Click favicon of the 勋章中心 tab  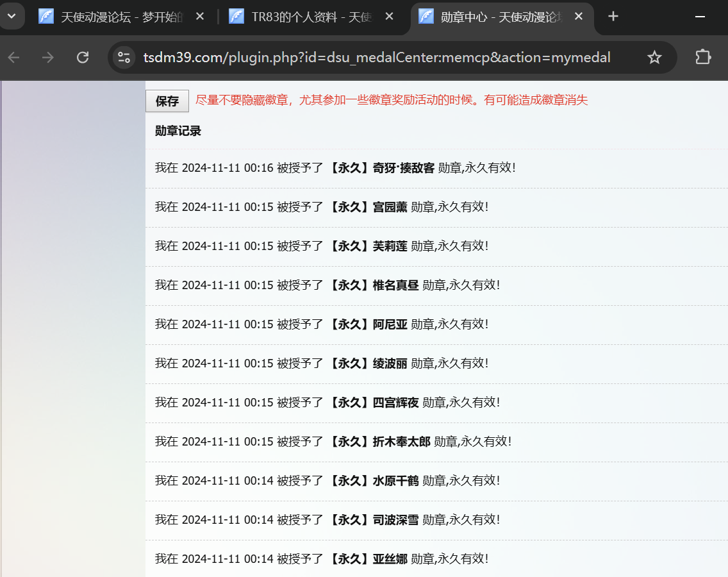click(x=426, y=17)
